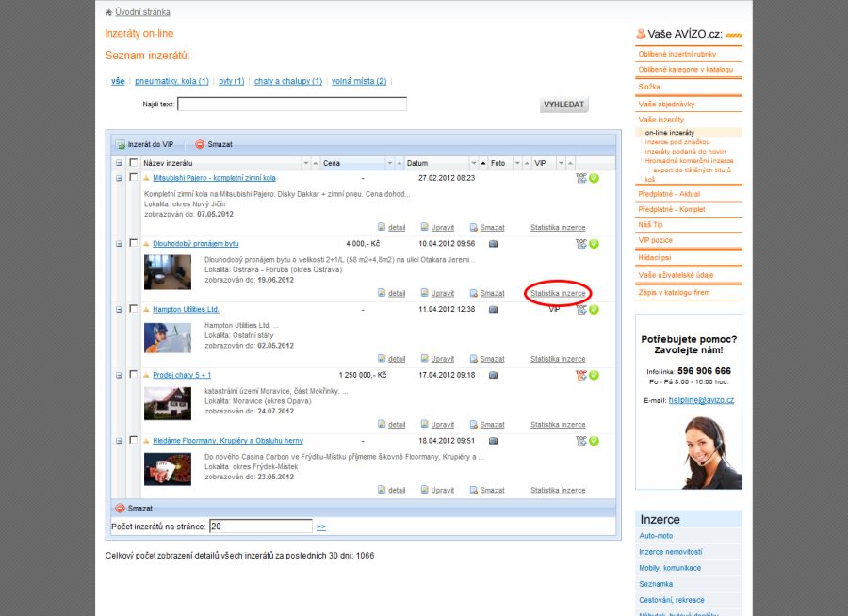Collapse the Hledáme Floormany row
Screen dimensions: 848x616
pos(119,441)
